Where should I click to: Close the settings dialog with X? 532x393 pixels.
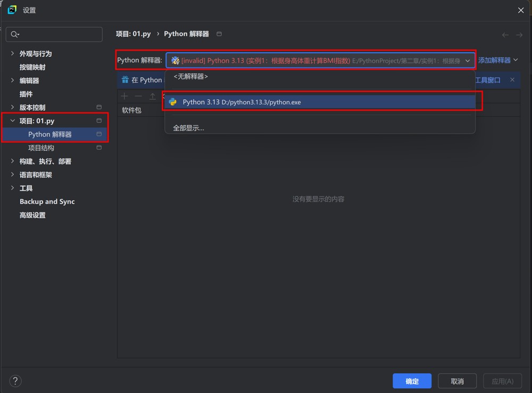pyautogui.click(x=521, y=10)
